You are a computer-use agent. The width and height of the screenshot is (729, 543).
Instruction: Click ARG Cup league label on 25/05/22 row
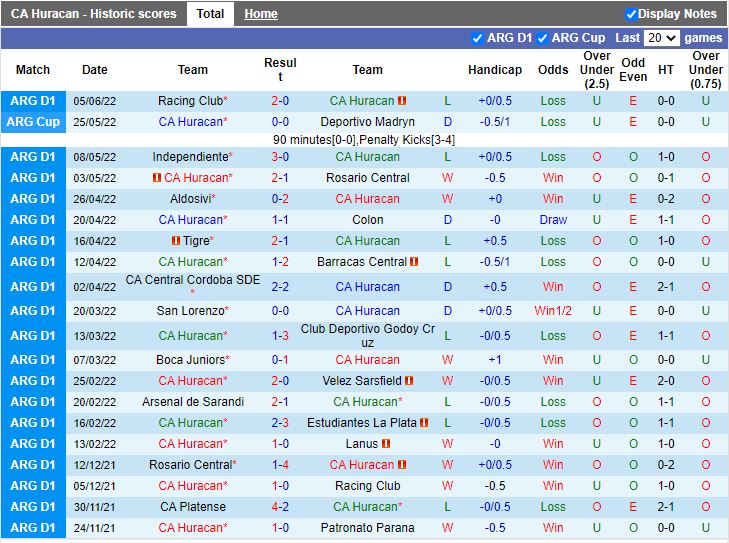click(x=33, y=122)
